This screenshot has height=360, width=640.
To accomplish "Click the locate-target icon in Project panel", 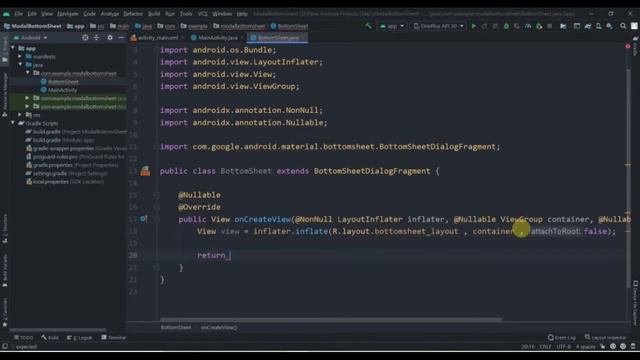I will tap(85, 38).
